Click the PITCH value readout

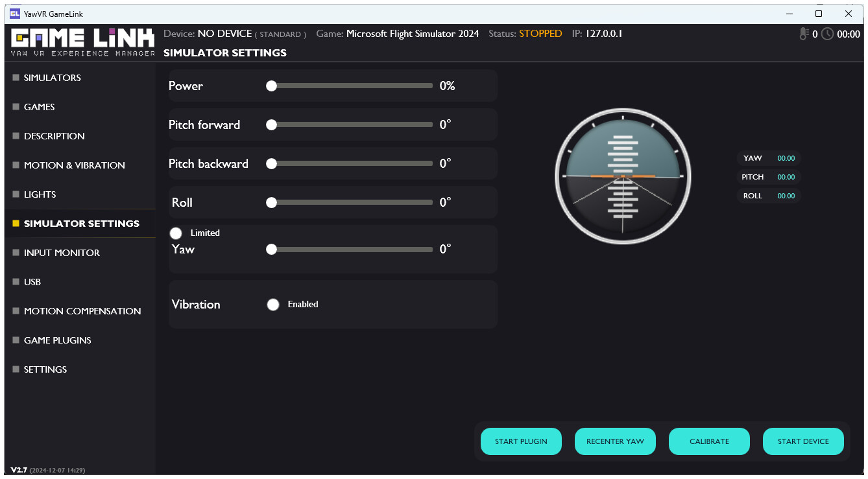769,177
